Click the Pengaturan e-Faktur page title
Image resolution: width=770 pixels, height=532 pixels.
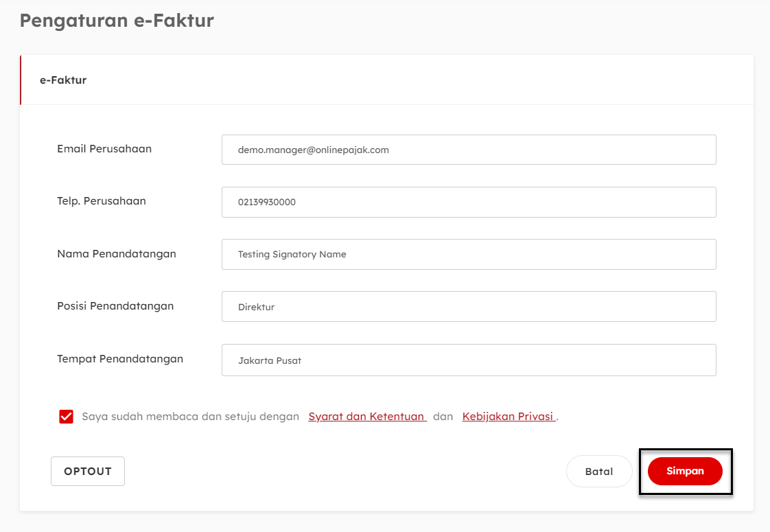point(117,21)
